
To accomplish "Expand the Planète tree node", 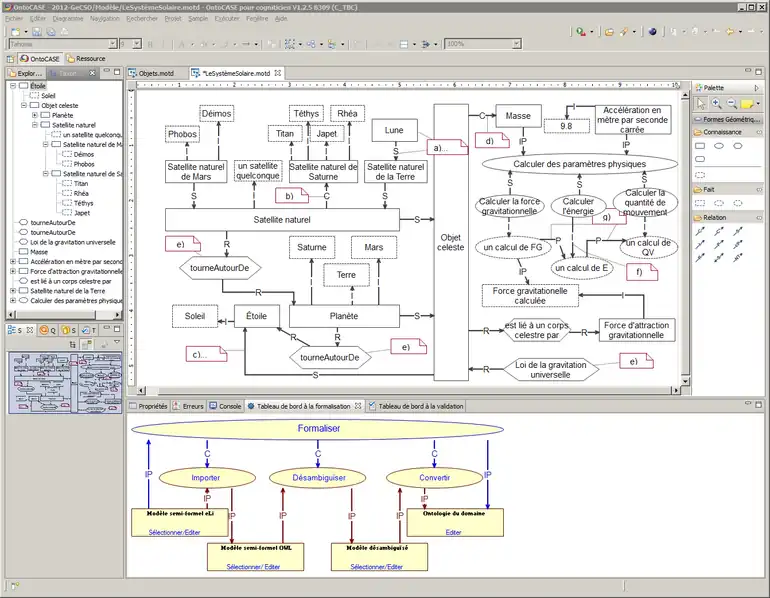I will 34,115.
